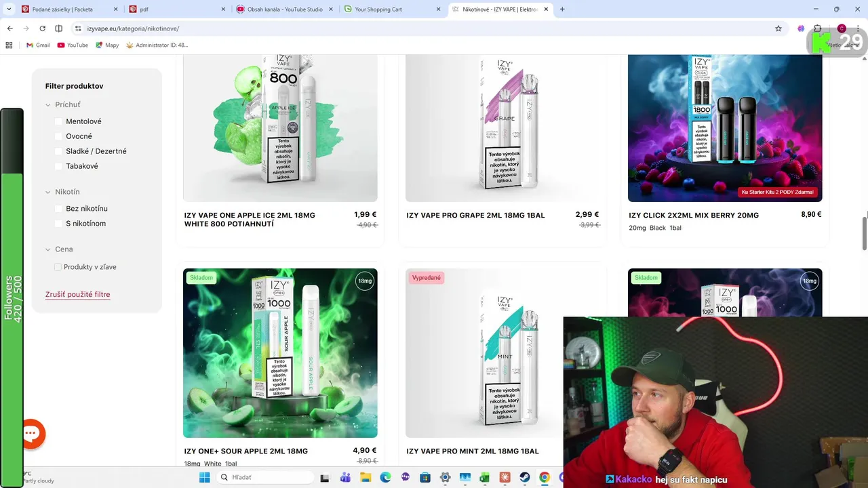
Task: Open IZY CLICK 2X2ML MIX BERRY 20MG title
Action: 694,216
